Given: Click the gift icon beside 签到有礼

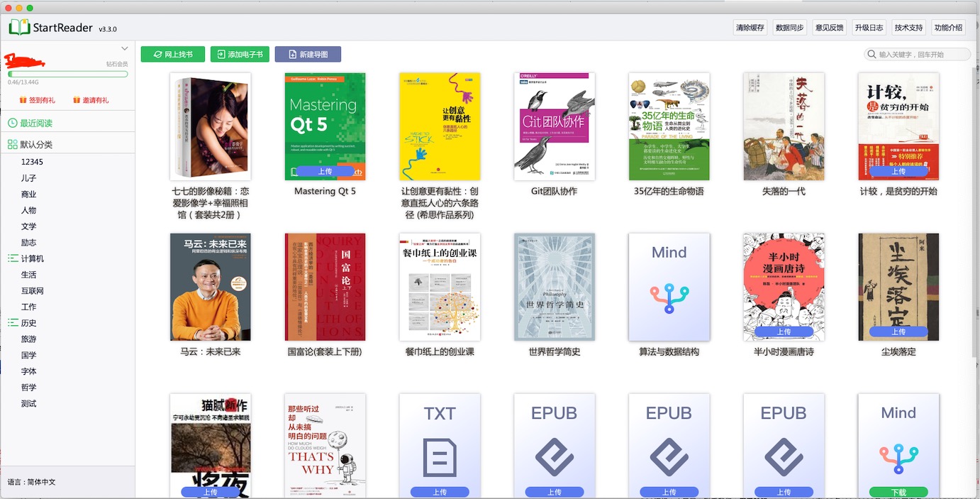Looking at the screenshot, I should [23, 100].
